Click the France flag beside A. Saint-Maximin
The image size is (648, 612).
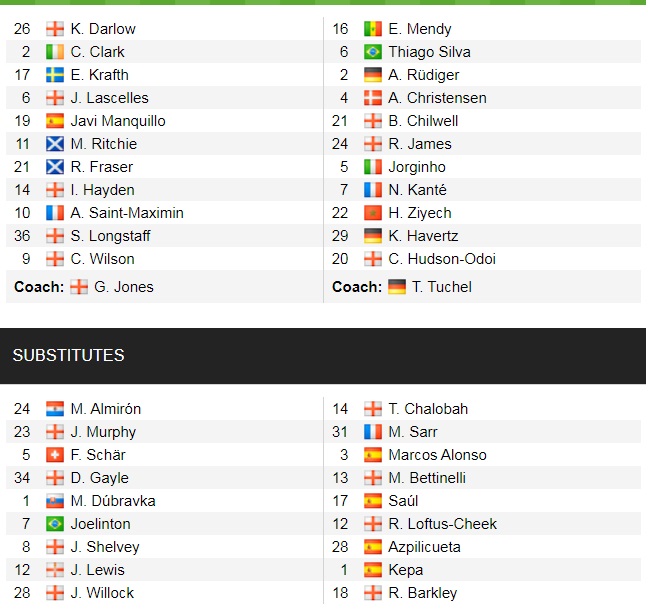pyautogui.click(x=55, y=213)
